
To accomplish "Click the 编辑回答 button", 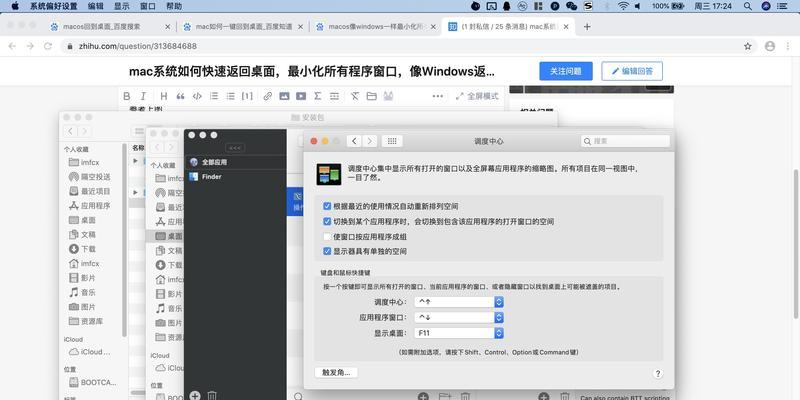I will tap(632, 71).
